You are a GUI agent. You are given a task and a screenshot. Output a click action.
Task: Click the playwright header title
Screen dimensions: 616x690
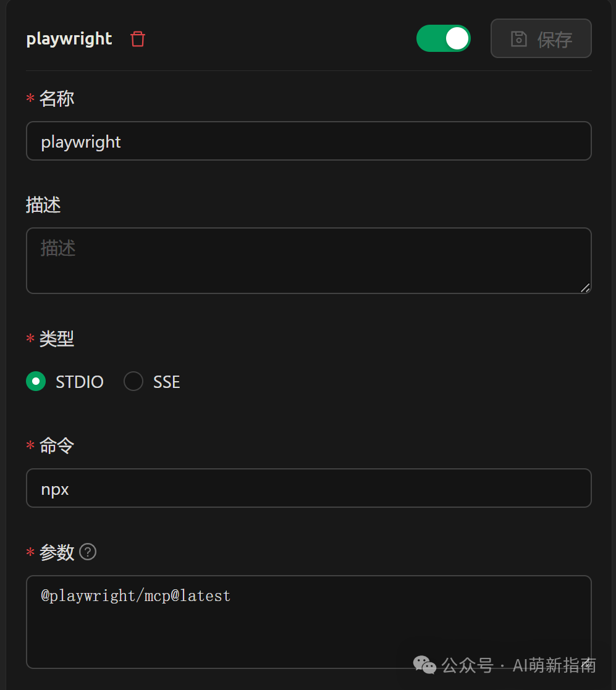click(69, 39)
